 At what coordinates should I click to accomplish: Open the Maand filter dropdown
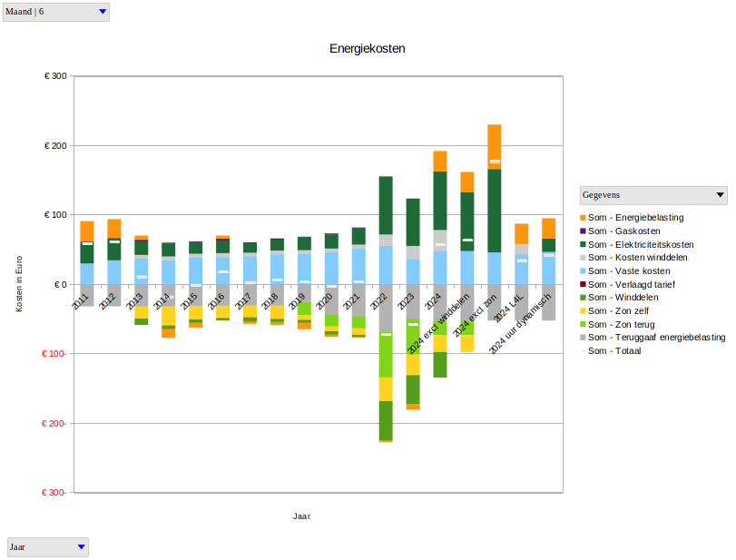point(56,12)
